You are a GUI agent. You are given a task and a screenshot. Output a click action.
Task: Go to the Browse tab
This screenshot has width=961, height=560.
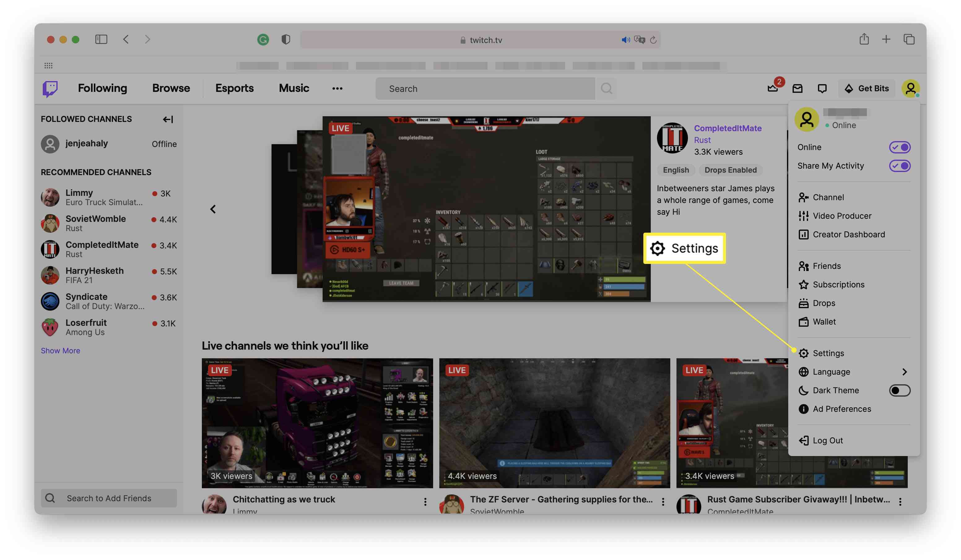coord(171,88)
